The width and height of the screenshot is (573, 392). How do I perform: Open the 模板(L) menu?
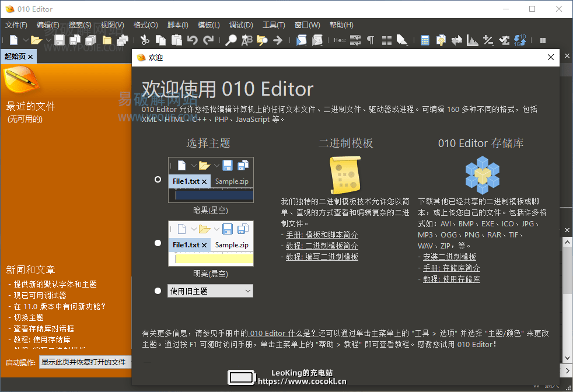[209, 25]
